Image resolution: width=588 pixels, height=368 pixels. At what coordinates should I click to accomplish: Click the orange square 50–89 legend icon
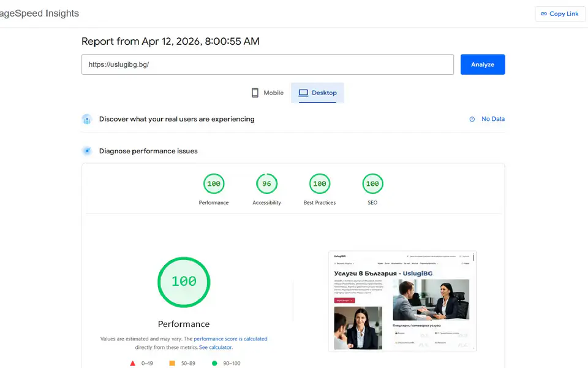[x=172, y=363]
